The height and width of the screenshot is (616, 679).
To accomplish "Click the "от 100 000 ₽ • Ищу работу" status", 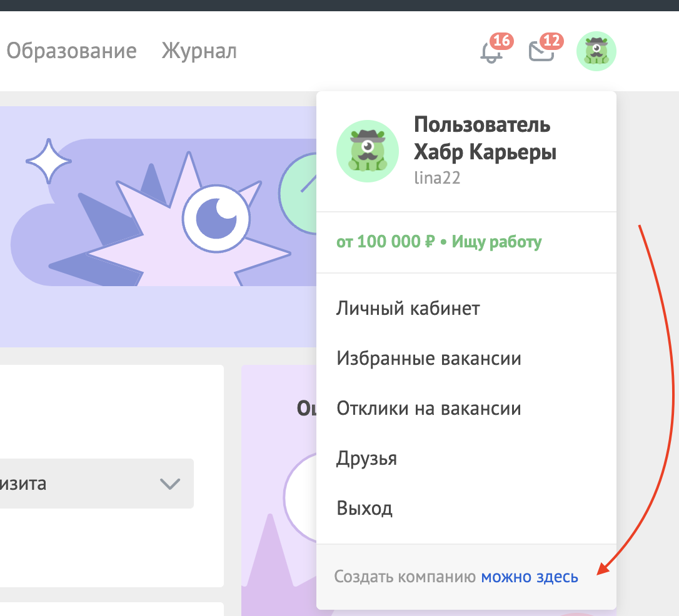I will pyautogui.click(x=438, y=242).
